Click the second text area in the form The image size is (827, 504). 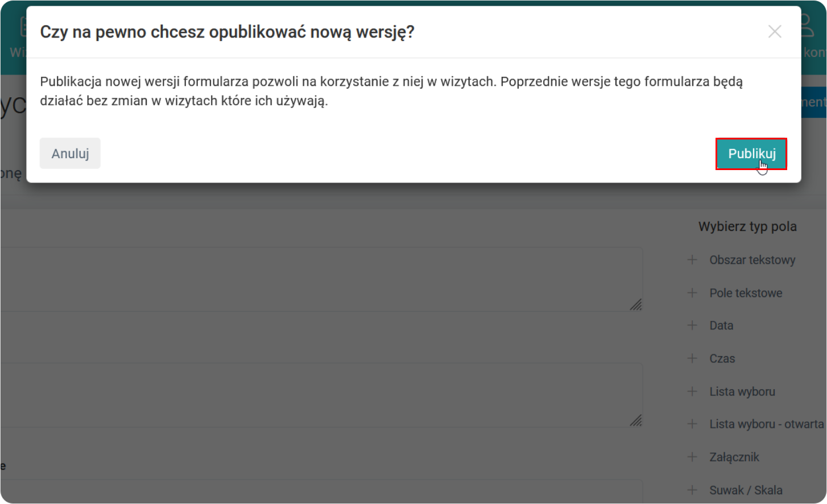pyautogui.click(x=321, y=395)
